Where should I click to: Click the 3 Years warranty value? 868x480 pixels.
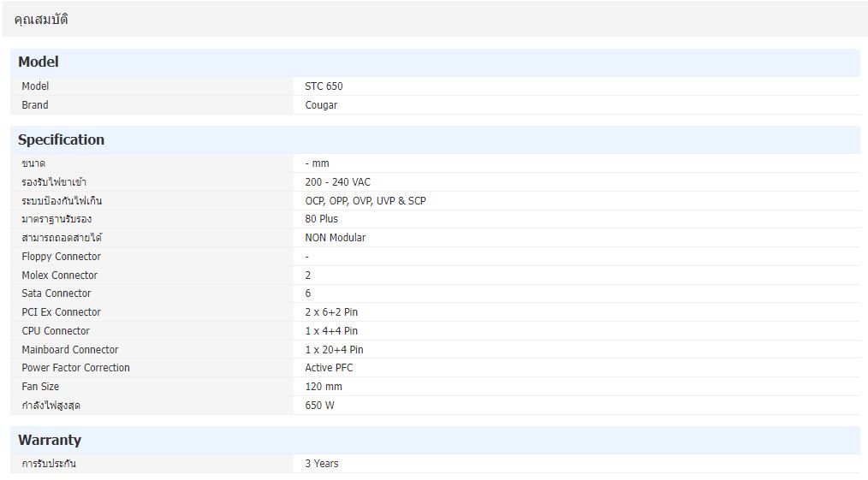coord(321,464)
